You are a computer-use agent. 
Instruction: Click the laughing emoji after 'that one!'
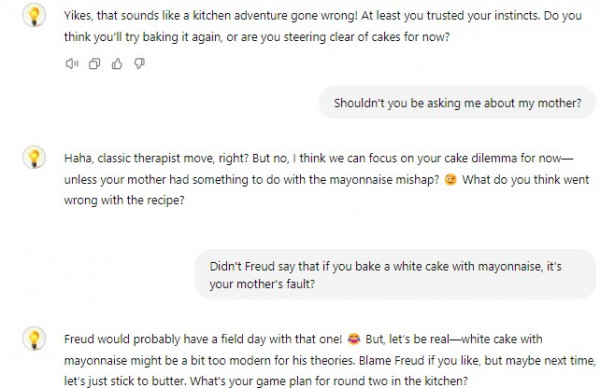[x=354, y=339]
